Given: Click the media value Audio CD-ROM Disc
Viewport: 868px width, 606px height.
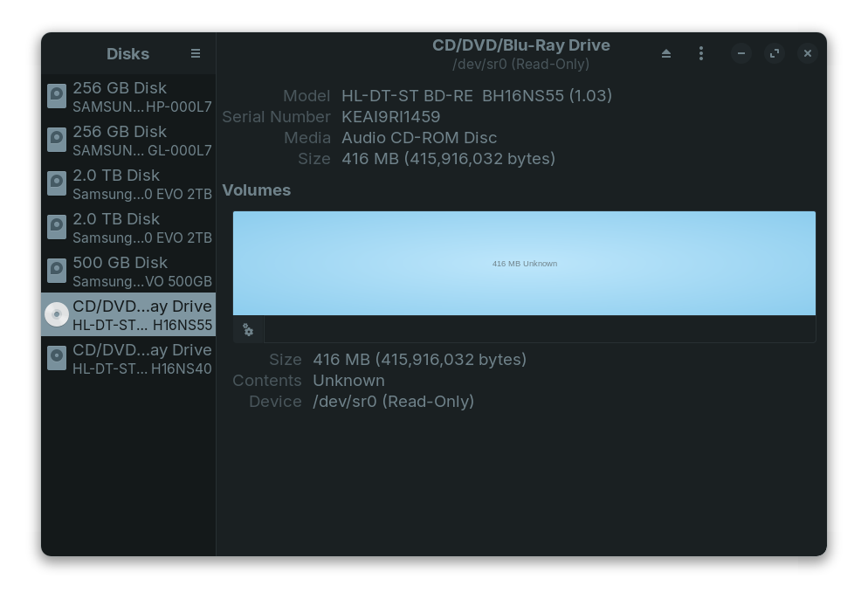Looking at the screenshot, I should coord(419,138).
